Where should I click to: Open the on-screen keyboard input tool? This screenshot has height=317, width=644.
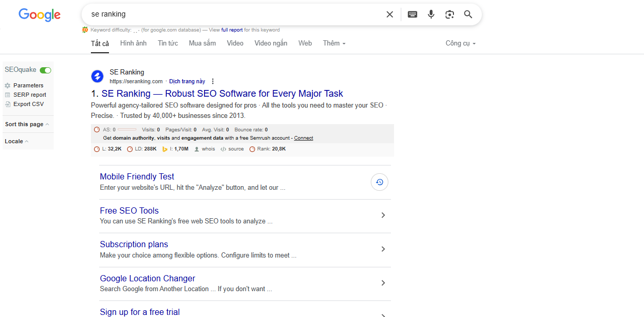coord(412,14)
